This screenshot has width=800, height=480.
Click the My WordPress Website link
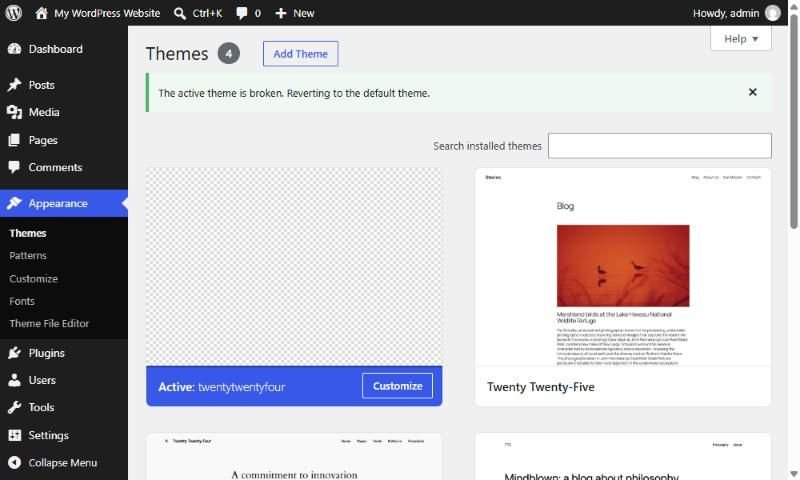pos(107,13)
